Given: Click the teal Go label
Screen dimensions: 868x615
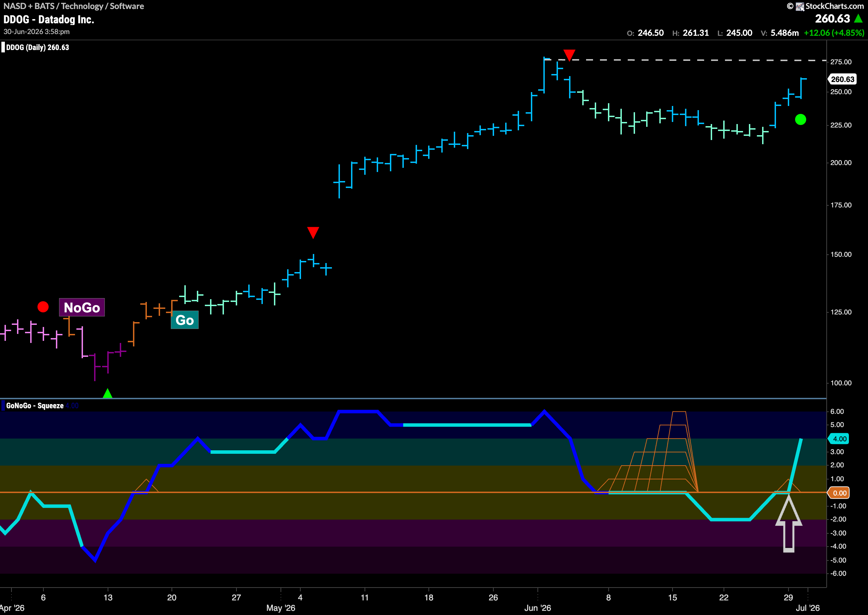Looking at the screenshot, I should (185, 320).
